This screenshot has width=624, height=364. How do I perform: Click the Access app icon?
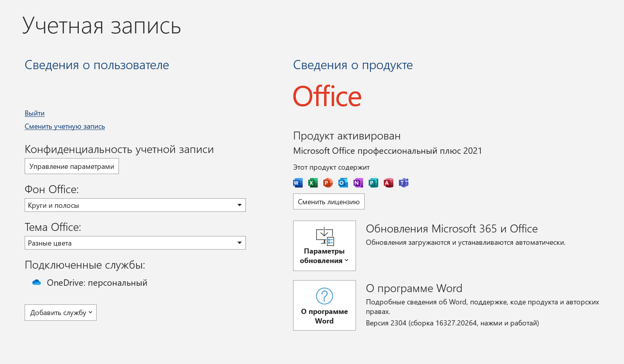[388, 183]
